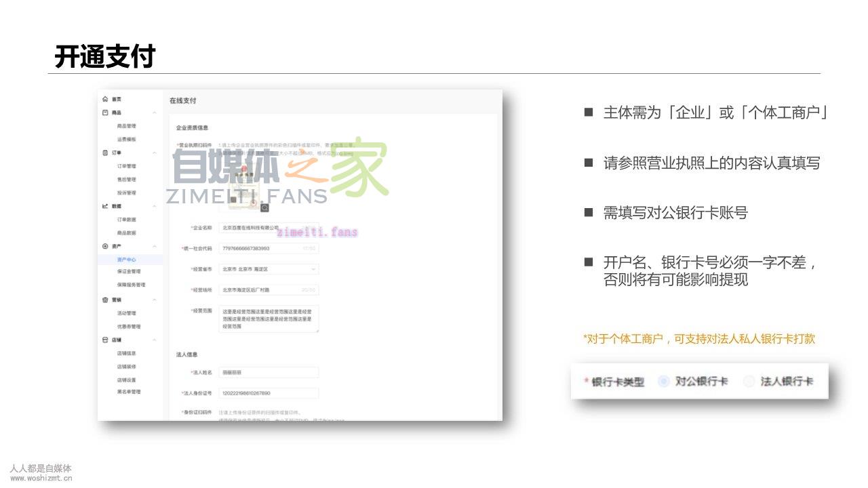The width and height of the screenshot is (868, 488).
Task: Click the 数据 chart icon
Action: pos(105,206)
